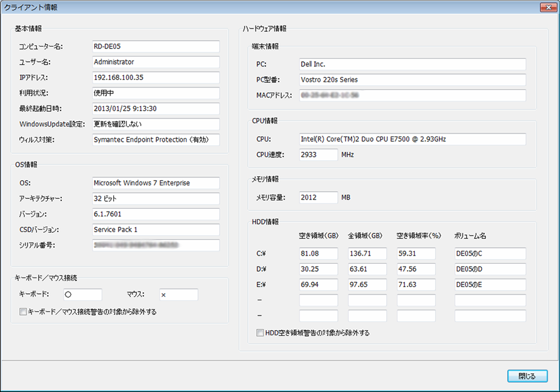Select the ウィルス対策 Symantec field
The image size is (560, 392).
155,140
